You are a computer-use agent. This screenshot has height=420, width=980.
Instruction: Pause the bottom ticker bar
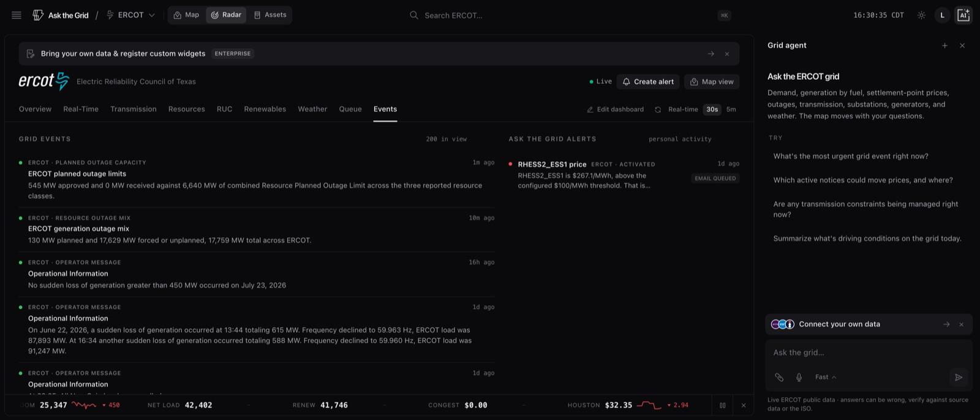pos(723,405)
